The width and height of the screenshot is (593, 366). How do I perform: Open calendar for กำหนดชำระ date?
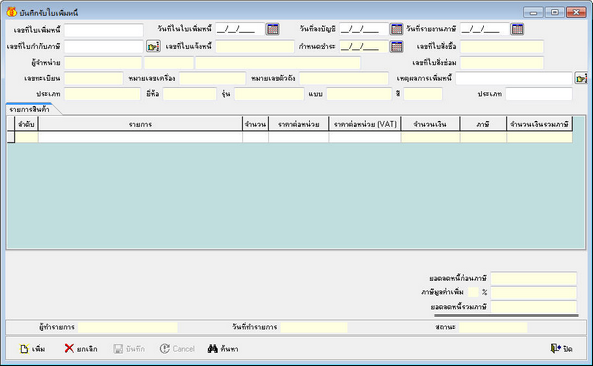(396, 47)
